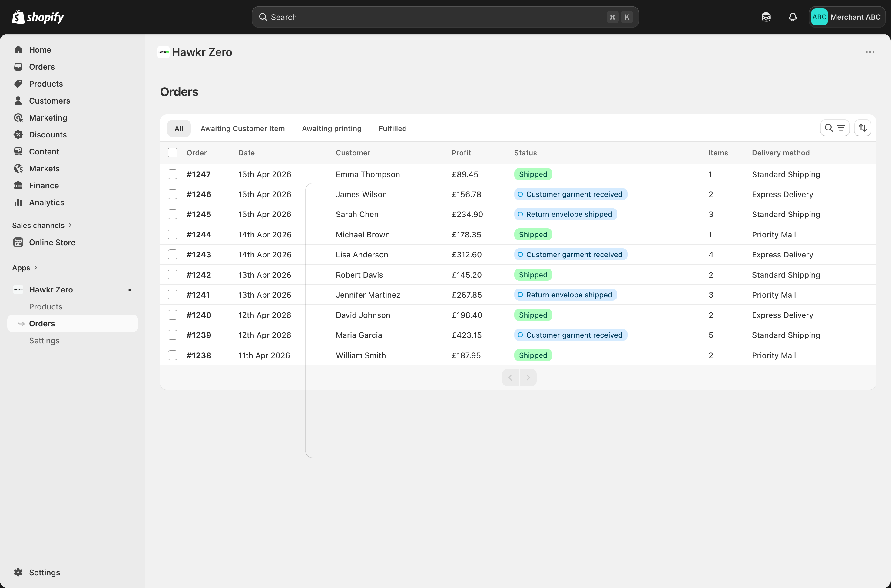Switch to the Fulfilled tab

click(392, 129)
